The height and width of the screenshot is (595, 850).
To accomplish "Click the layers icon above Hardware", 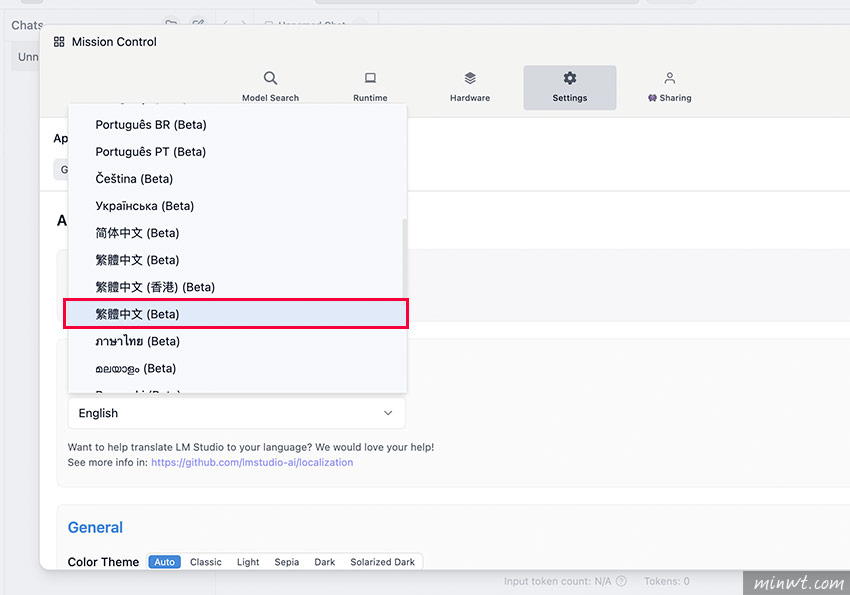I will click(470, 78).
